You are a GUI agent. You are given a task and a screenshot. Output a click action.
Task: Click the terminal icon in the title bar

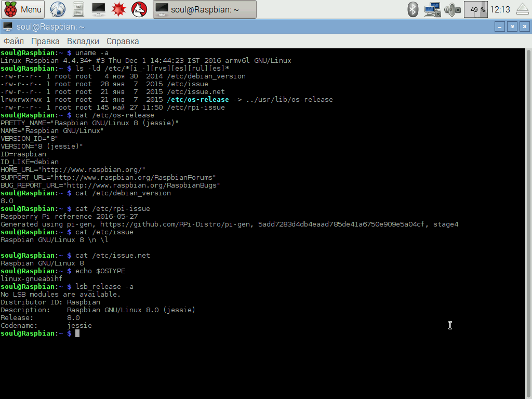click(7, 26)
